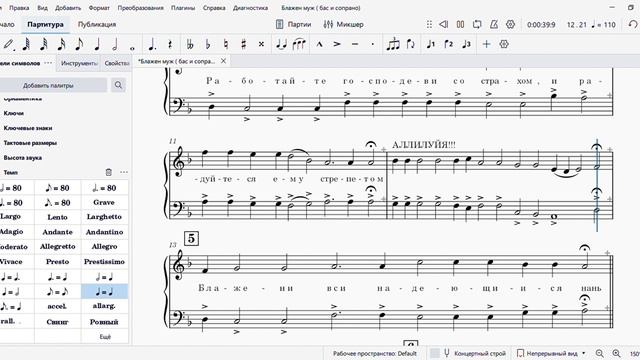Open the Партии parts dialog

point(294,24)
